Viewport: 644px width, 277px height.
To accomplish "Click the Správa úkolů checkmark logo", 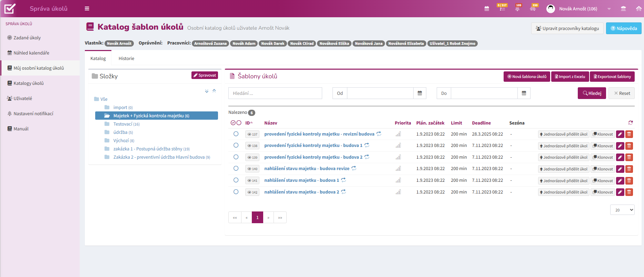I will pyautogui.click(x=10, y=8).
